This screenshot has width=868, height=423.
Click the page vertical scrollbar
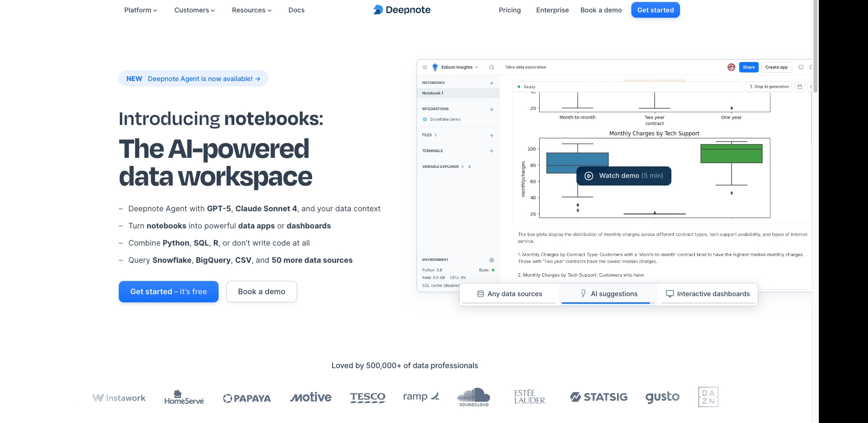816,46
